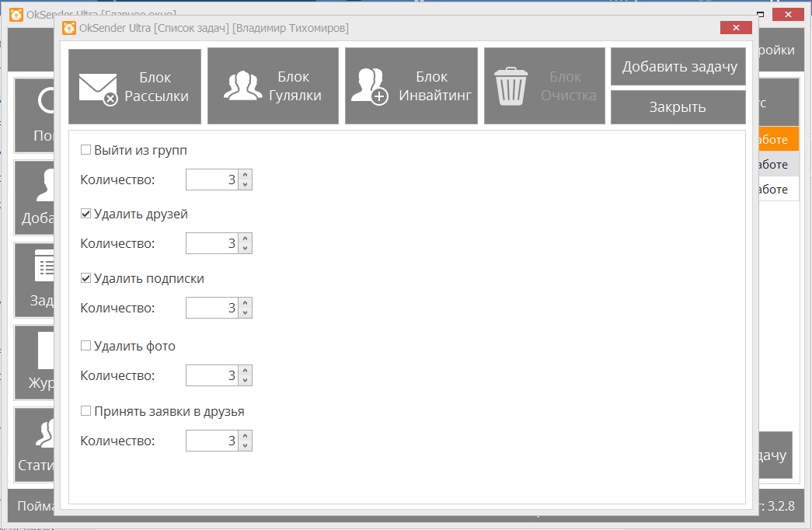Increase quantity for Принять заявки в друзья
812x530 pixels.
click(x=246, y=437)
